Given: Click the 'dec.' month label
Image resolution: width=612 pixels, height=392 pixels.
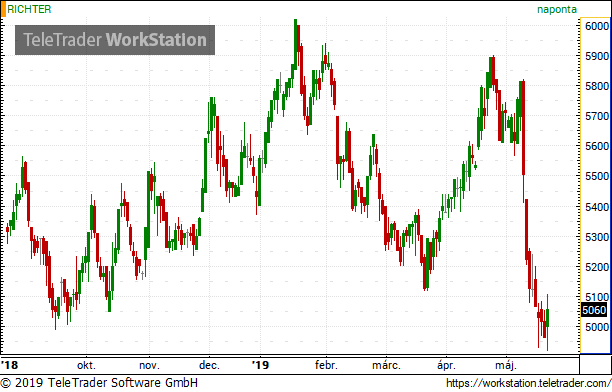Looking at the screenshot, I should pyautogui.click(x=209, y=365).
